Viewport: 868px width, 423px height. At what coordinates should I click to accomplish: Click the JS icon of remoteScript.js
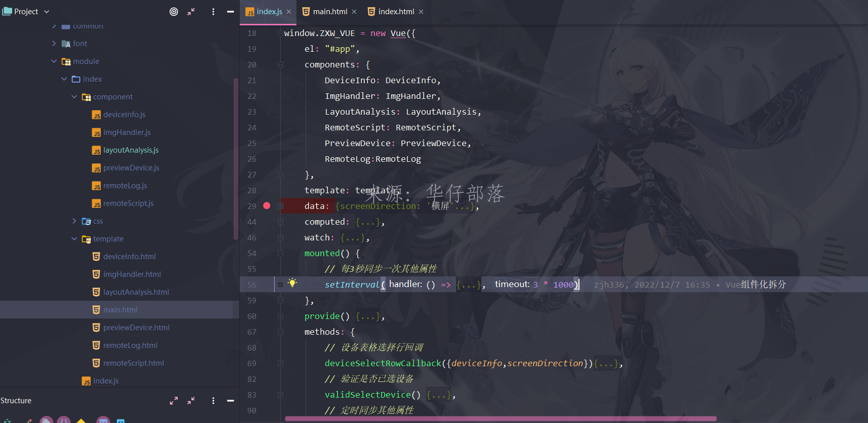[x=96, y=204]
